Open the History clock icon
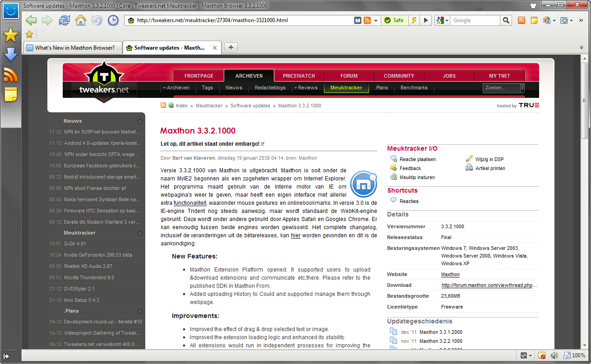 113,20
